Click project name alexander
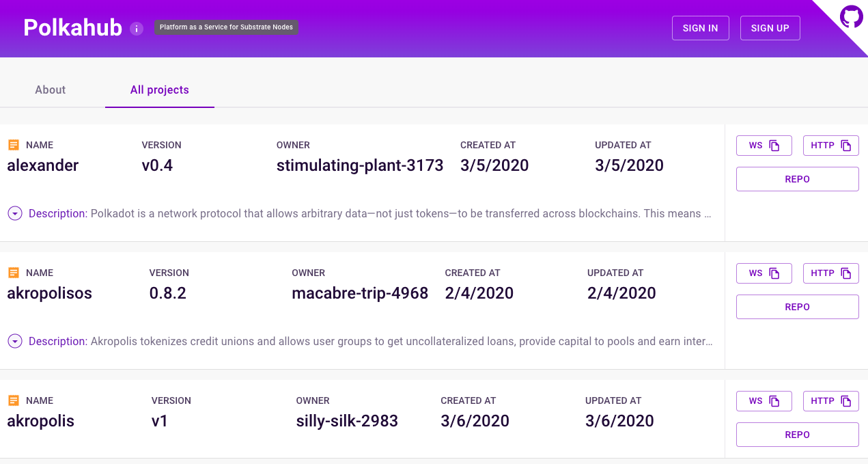The width and height of the screenshot is (868, 464). [x=43, y=165]
